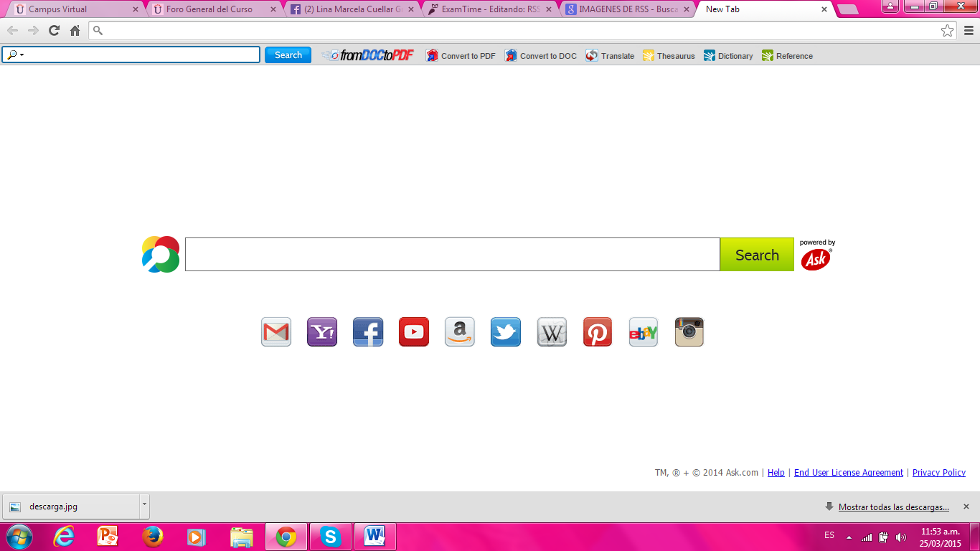Show hidden system tray icons
The height and width of the screenshot is (551, 980).
849,537
